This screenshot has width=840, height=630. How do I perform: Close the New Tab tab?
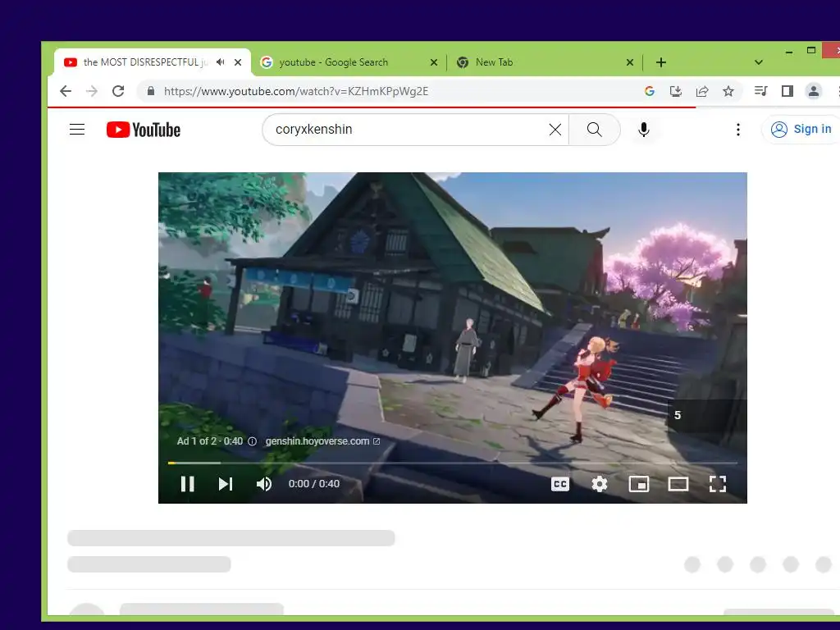coord(630,62)
